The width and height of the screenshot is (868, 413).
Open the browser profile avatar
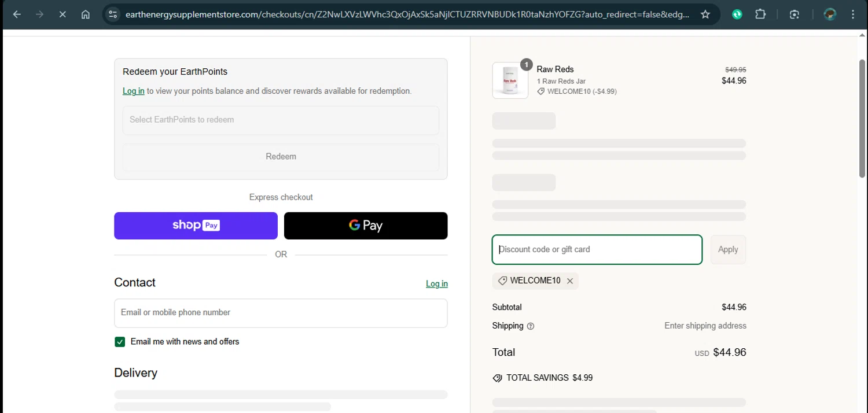(x=830, y=14)
